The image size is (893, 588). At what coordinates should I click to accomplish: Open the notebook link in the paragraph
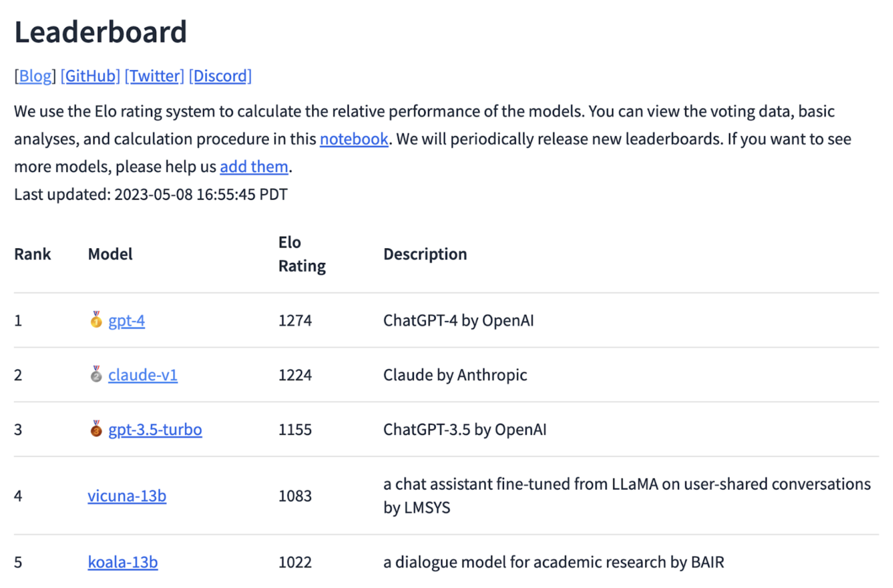[x=354, y=139]
